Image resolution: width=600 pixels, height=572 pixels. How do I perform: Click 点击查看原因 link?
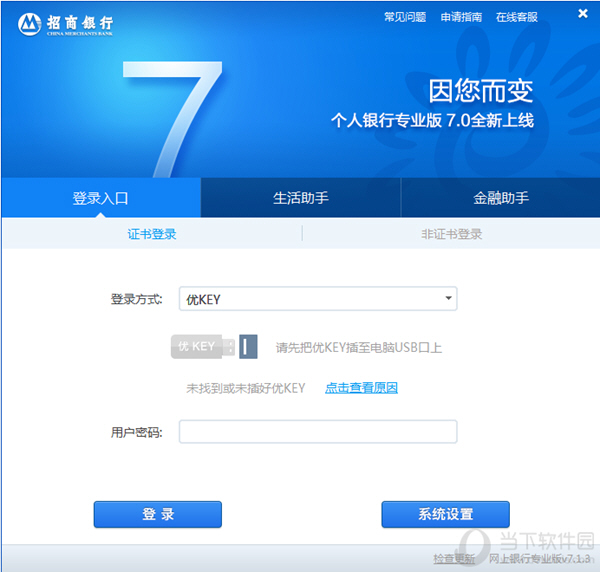point(361,388)
